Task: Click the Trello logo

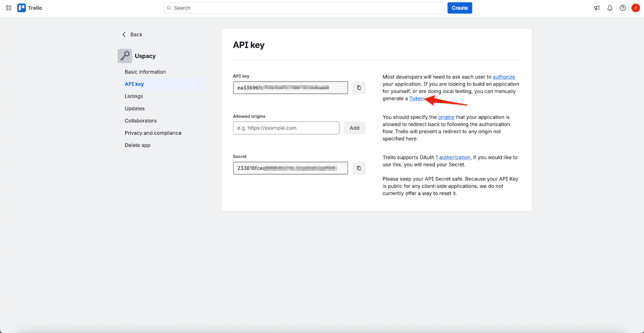Action: coord(30,8)
